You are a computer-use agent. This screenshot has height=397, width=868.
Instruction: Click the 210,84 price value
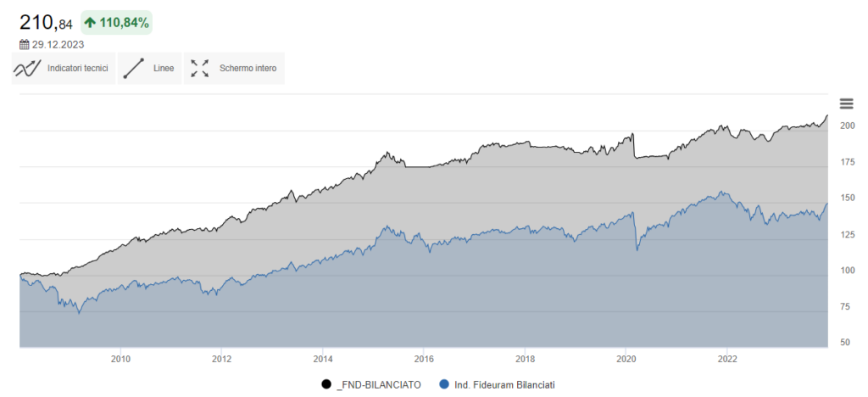click(x=47, y=23)
